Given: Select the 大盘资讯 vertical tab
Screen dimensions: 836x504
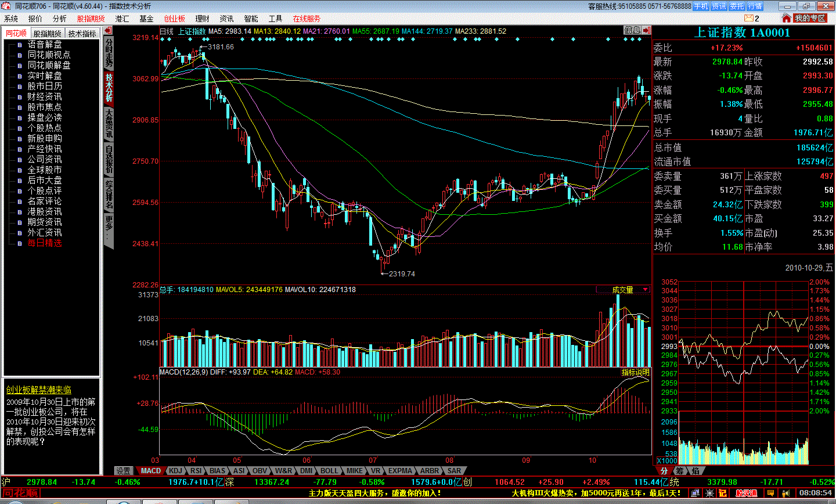Looking at the screenshot, I should pos(109,123).
